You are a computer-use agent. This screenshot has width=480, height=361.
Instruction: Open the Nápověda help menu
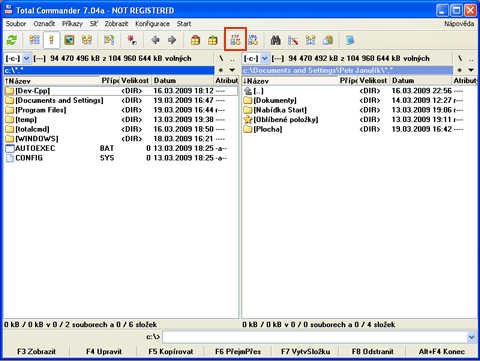[459, 24]
